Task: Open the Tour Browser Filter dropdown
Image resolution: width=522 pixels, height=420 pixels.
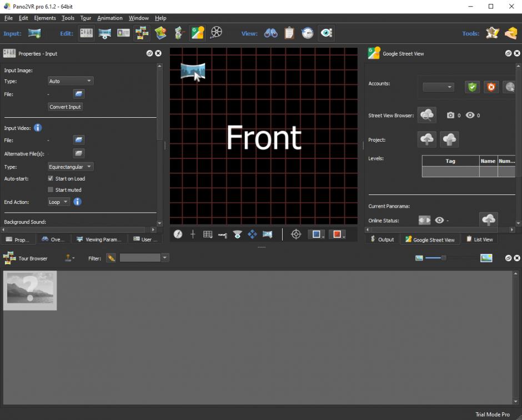Action: click(165, 258)
